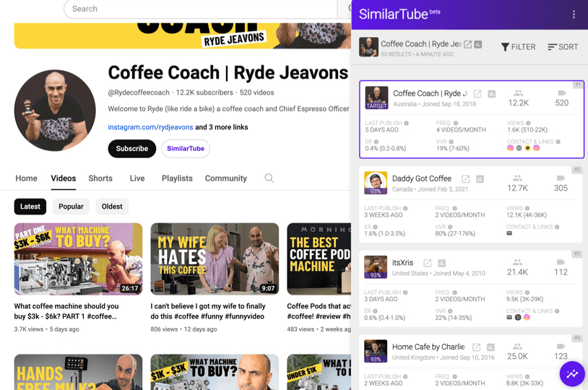This screenshot has height=390, width=588.
Task: Open stats chart icon beside header channel name
Action: 477,44
